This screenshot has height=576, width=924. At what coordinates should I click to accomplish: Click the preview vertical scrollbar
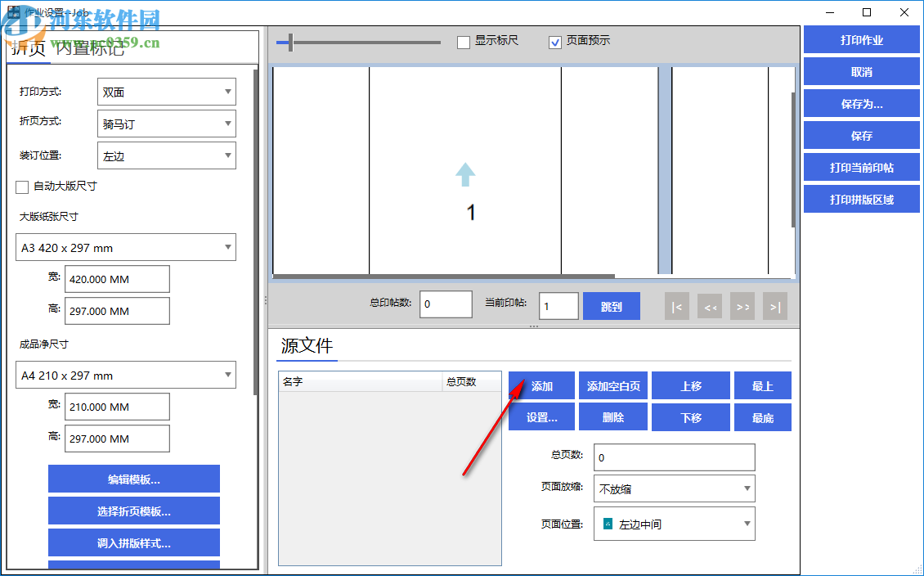coord(793,160)
